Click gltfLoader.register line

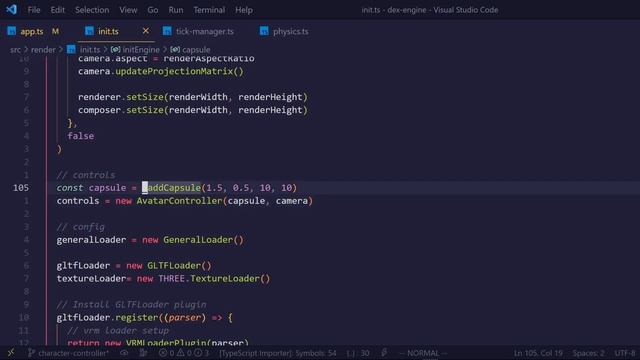144,318
